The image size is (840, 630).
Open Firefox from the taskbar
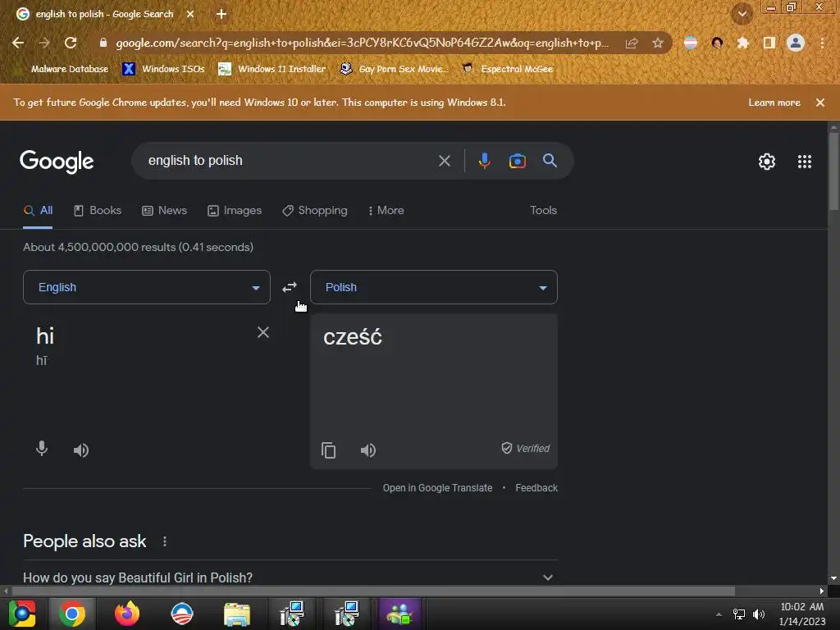pyautogui.click(x=127, y=614)
